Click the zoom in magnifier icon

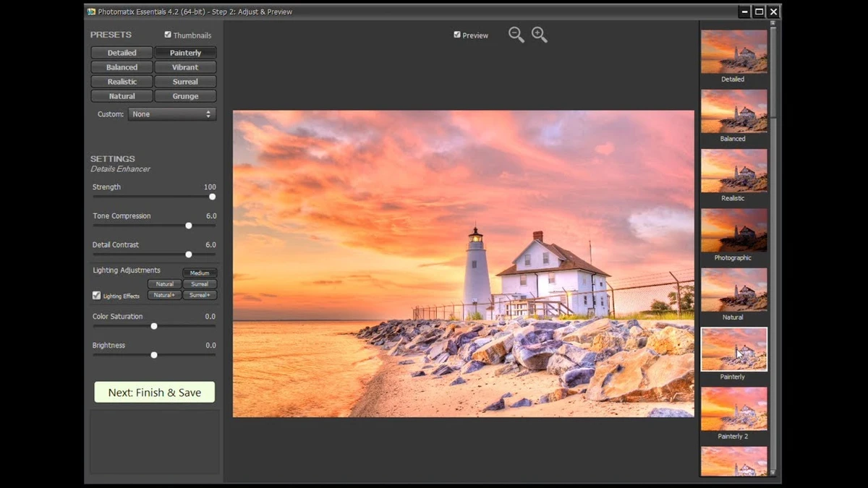pyautogui.click(x=539, y=34)
